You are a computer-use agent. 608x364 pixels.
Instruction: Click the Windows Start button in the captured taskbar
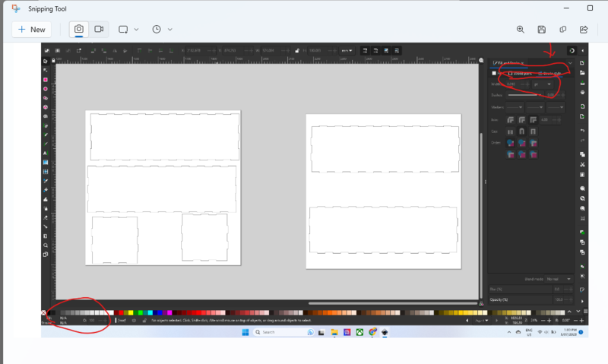click(x=245, y=332)
